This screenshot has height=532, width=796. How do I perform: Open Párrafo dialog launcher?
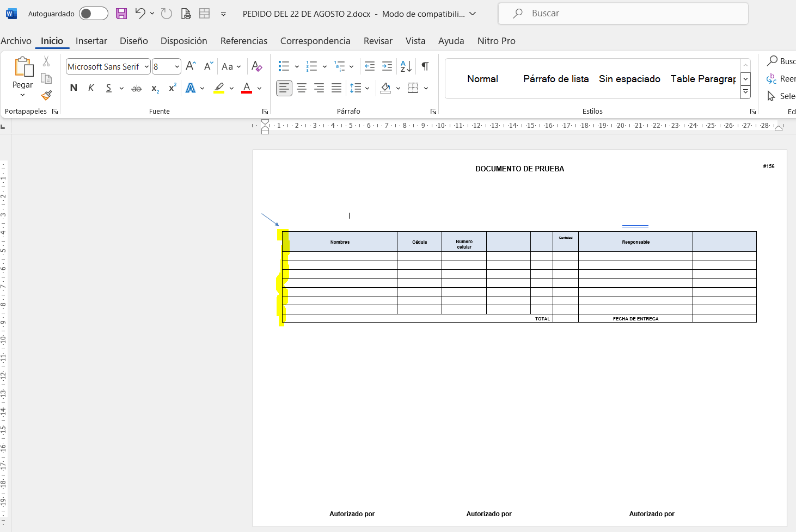click(x=433, y=112)
